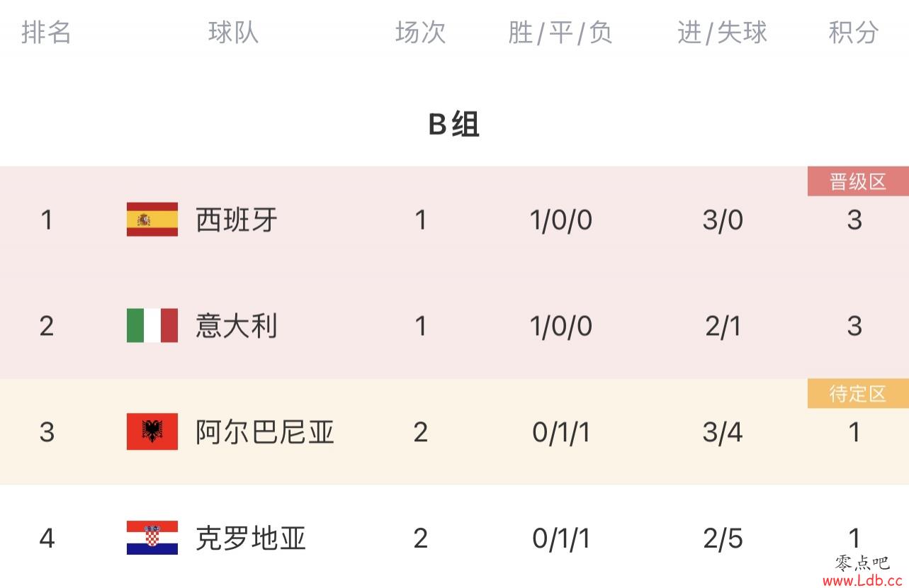Click Spain's 3/0 goals cell
Viewport: 909px width, 588px height.
click(723, 220)
